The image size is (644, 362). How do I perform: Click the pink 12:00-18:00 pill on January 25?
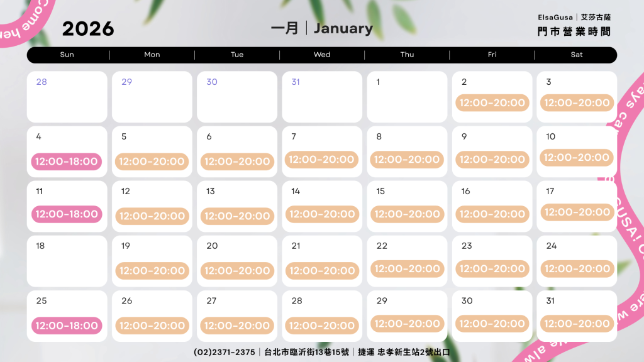[67, 326]
